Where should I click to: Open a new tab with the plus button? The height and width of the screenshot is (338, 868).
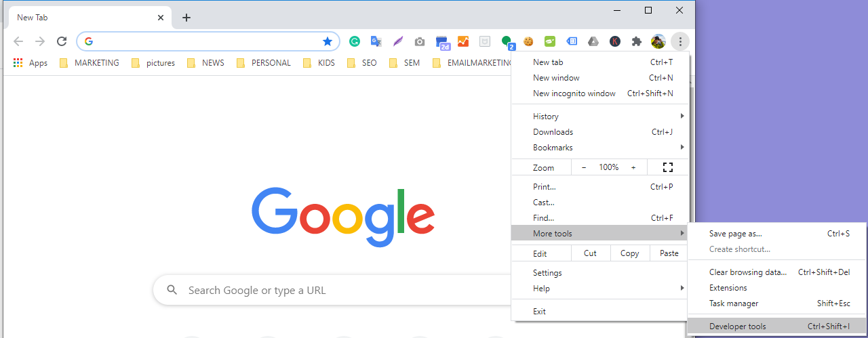[x=186, y=18]
